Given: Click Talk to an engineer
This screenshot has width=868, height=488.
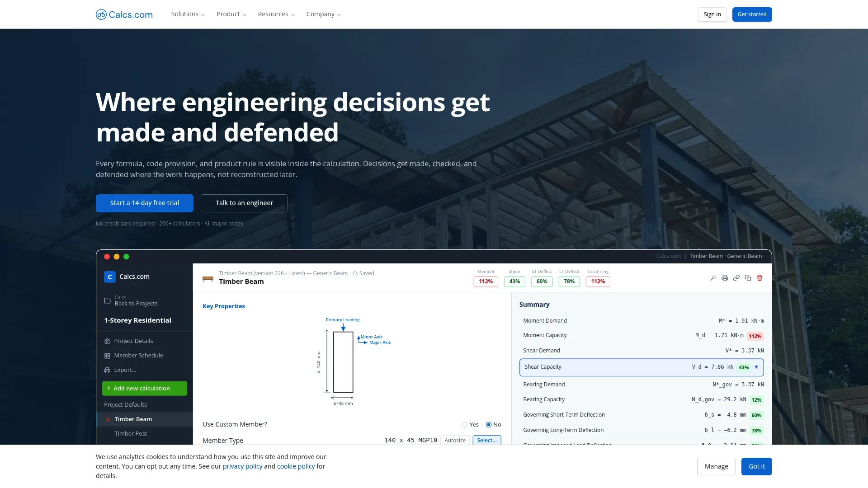Looking at the screenshot, I should pyautogui.click(x=244, y=203).
